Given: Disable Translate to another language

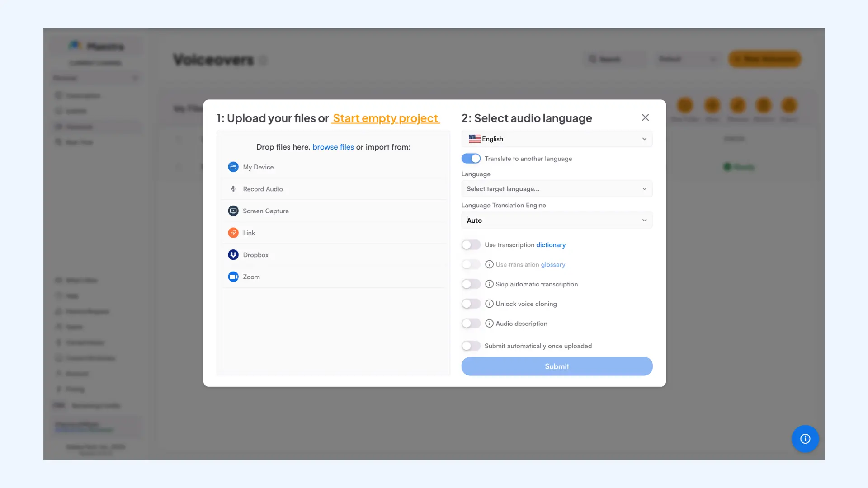Looking at the screenshot, I should (471, 158).
